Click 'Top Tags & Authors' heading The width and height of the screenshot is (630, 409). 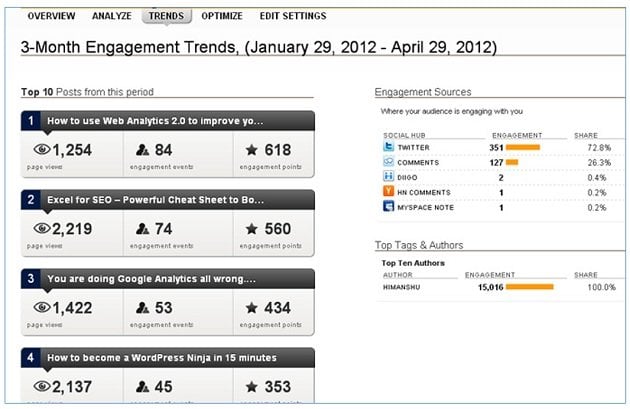click(x=419, y=245)
